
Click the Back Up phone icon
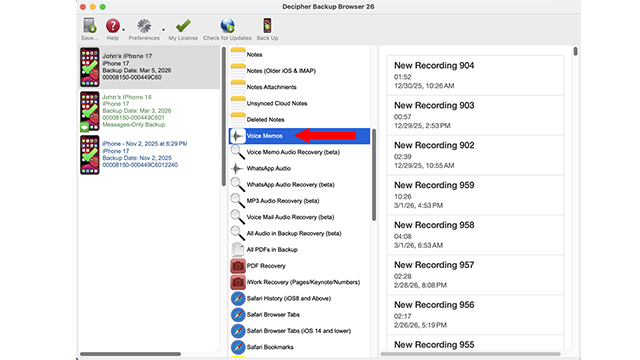[267, 26]
